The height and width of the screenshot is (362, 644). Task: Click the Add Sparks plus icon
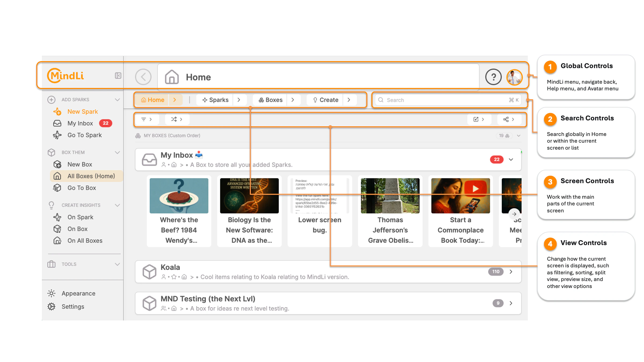51,100
